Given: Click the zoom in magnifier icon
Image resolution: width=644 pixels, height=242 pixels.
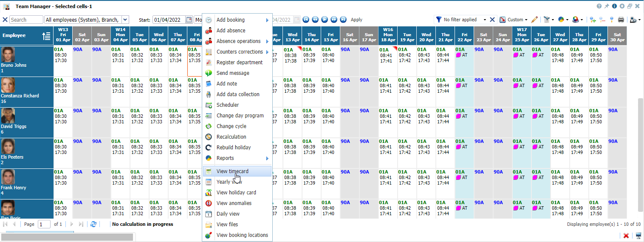Looking at the screenshot, I should coord(593,20).
